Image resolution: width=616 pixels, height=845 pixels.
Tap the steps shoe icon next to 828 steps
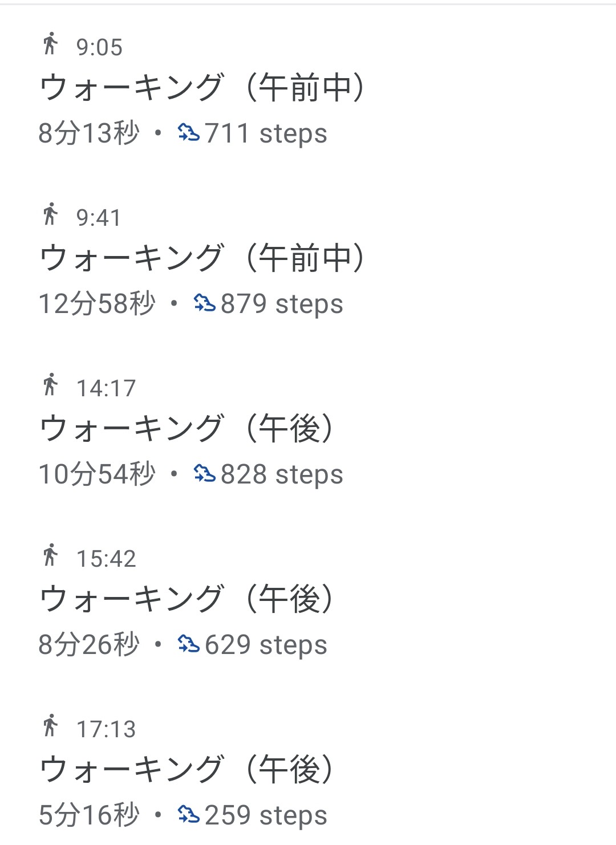(205, 474)
